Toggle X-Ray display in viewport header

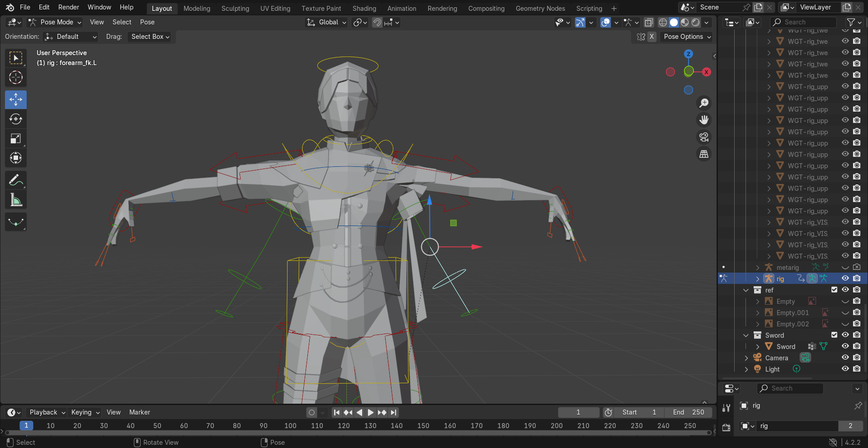click(649, 22)
